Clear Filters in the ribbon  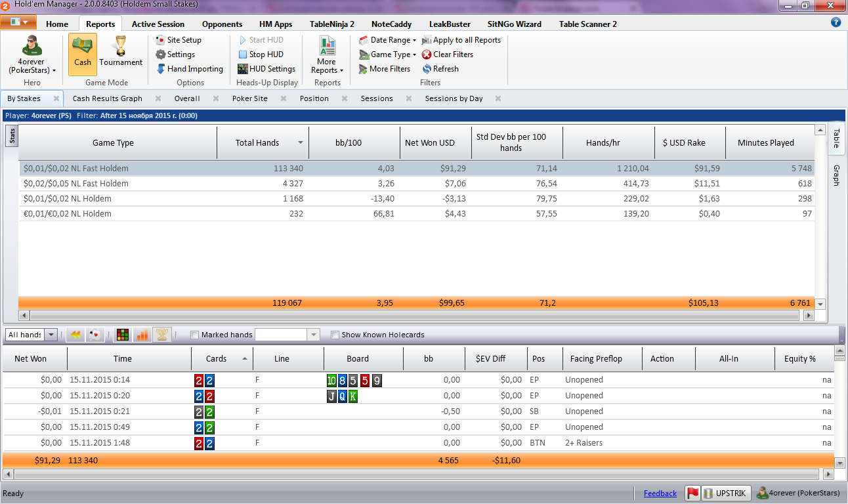[448, 54]
